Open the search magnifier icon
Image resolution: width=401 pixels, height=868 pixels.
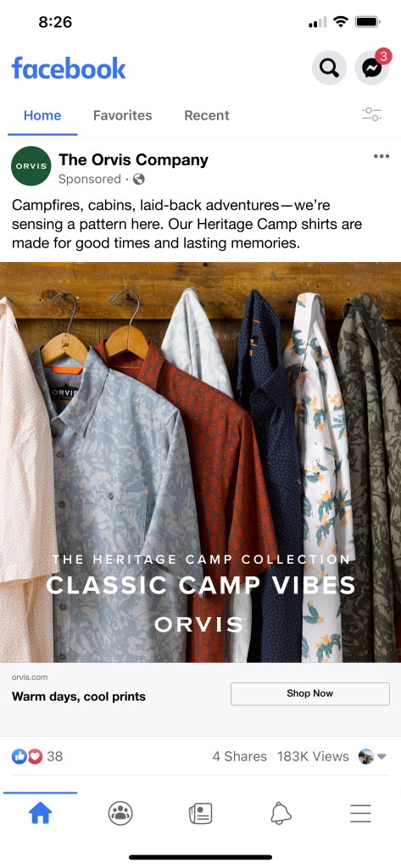click(329, 68)
